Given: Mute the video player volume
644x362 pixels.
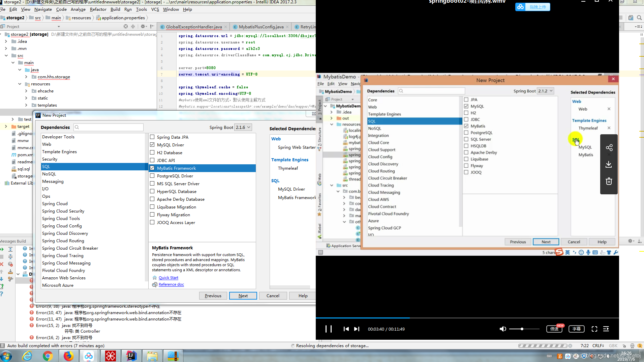Looking at the screenshot, I should pyautogui.click(x=503, y=329).
